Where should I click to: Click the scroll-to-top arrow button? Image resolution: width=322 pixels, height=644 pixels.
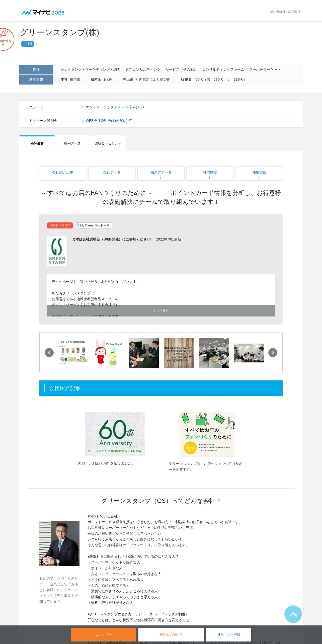click(x=293, y=614)
